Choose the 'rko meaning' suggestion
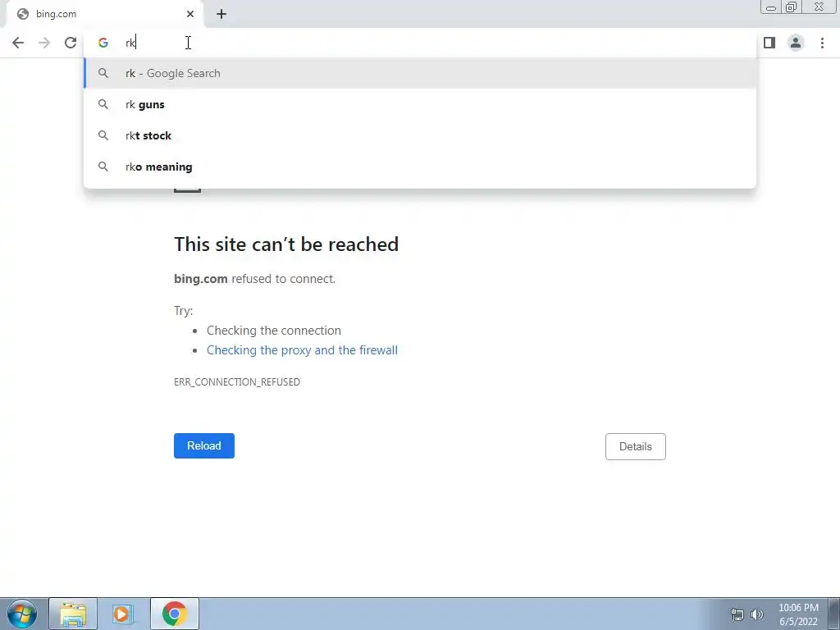Screen dimensions: 840x630 [421, 167]
